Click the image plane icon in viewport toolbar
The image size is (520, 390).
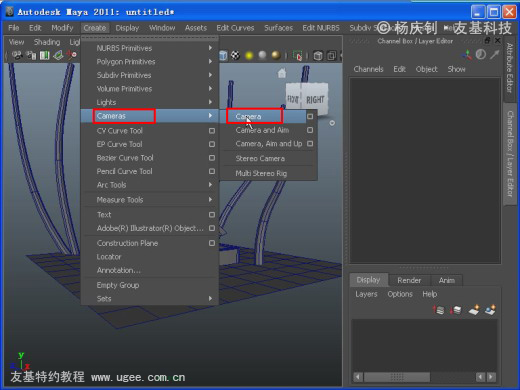click(58, 55)
